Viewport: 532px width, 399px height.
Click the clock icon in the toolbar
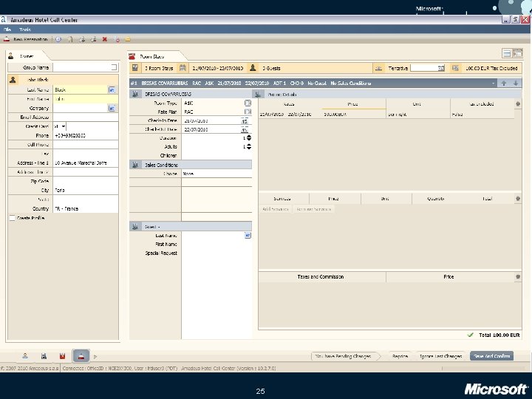pyautogui.click(x=58, y=39)
